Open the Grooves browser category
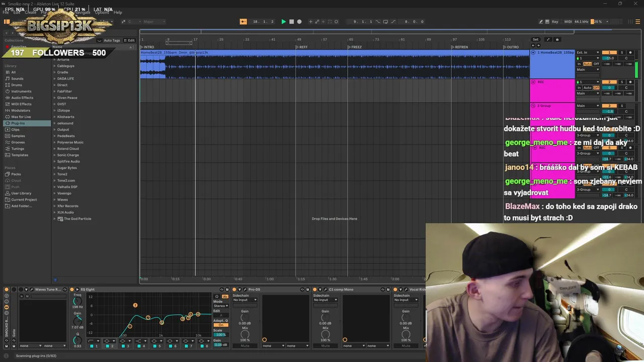This screenshot has width=644, height=362. pos(18,142)
